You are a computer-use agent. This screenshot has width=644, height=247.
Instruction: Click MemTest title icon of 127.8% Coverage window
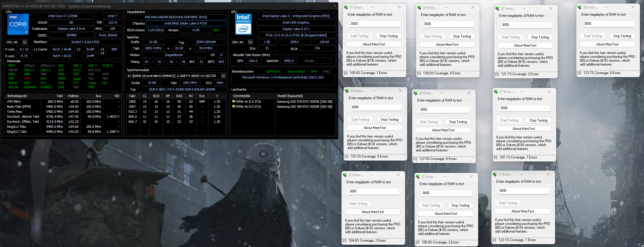(x=416, y=93)
